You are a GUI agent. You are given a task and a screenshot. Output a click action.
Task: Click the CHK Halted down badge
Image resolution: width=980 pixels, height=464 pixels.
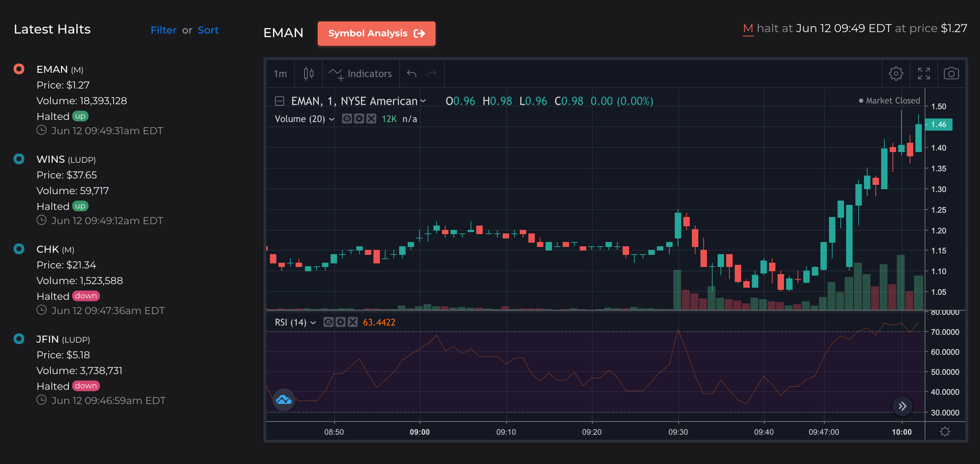[86, 296]
